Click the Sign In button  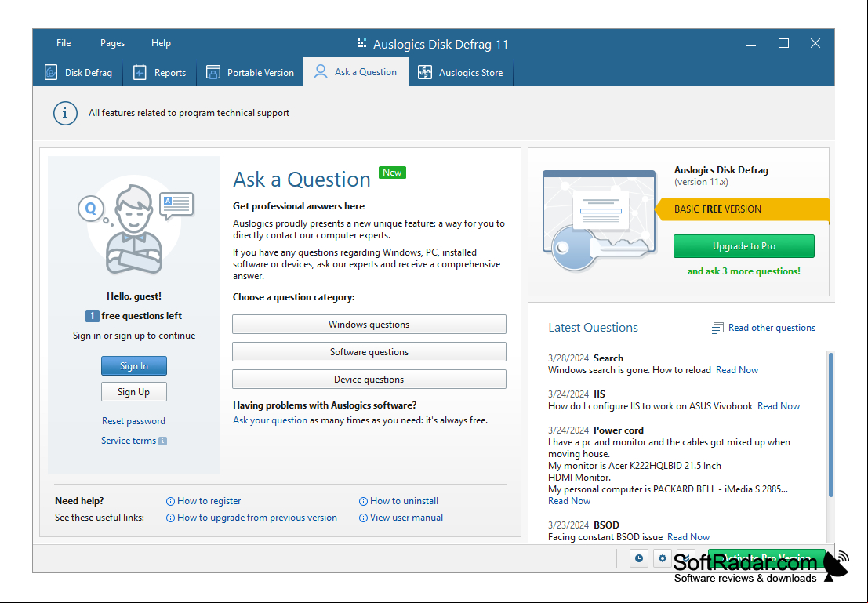point(134,366)
